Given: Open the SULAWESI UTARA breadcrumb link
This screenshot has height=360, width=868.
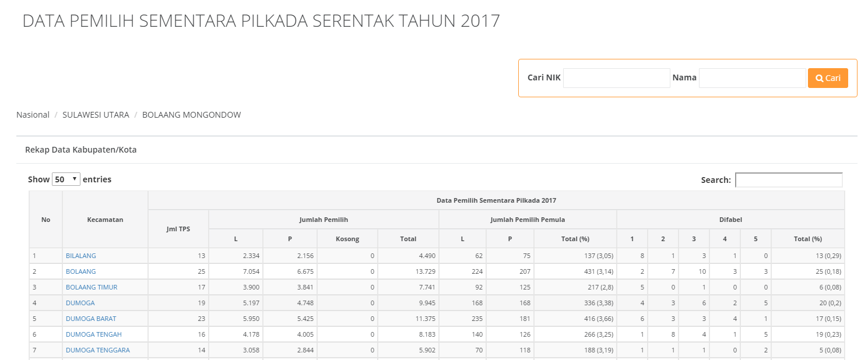Looking at the screenshot, I should 96,115.
